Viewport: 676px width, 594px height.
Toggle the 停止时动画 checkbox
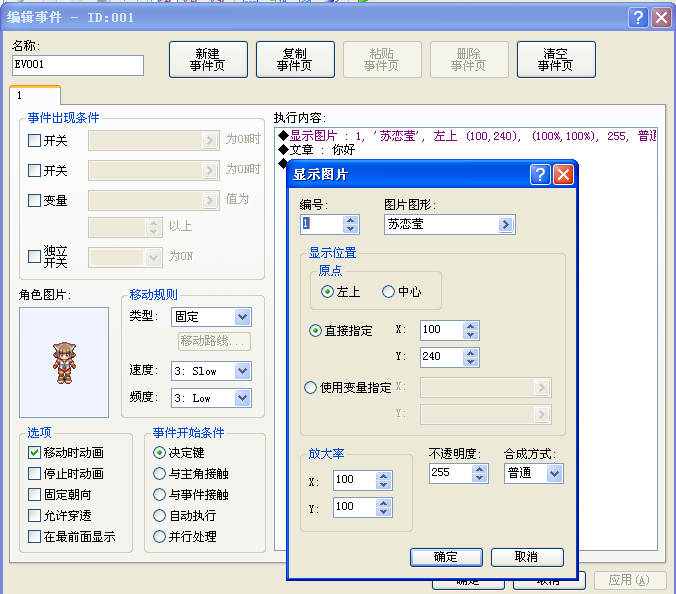(34, 474)
